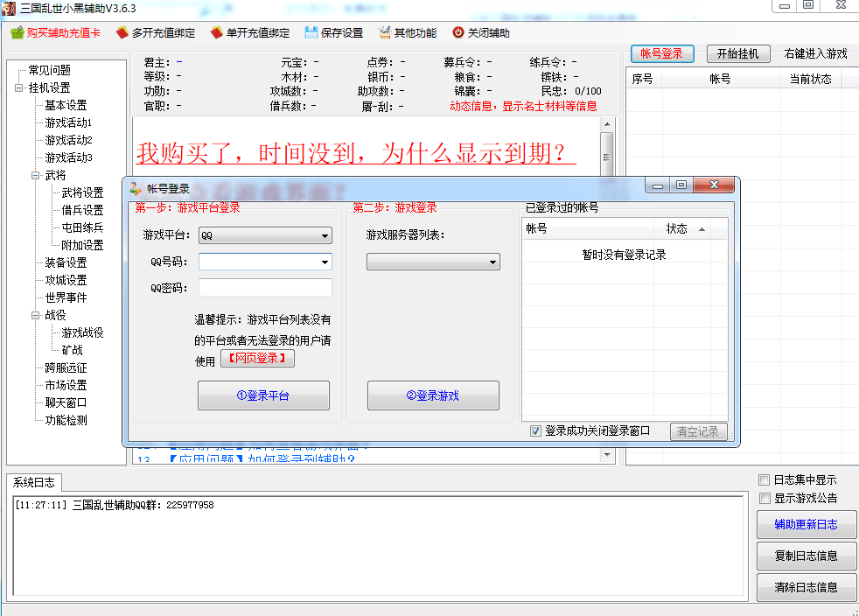Viewport: 859px width, 616px height.
Task: Click 清除日志信息 button
Action: [806, 587]
